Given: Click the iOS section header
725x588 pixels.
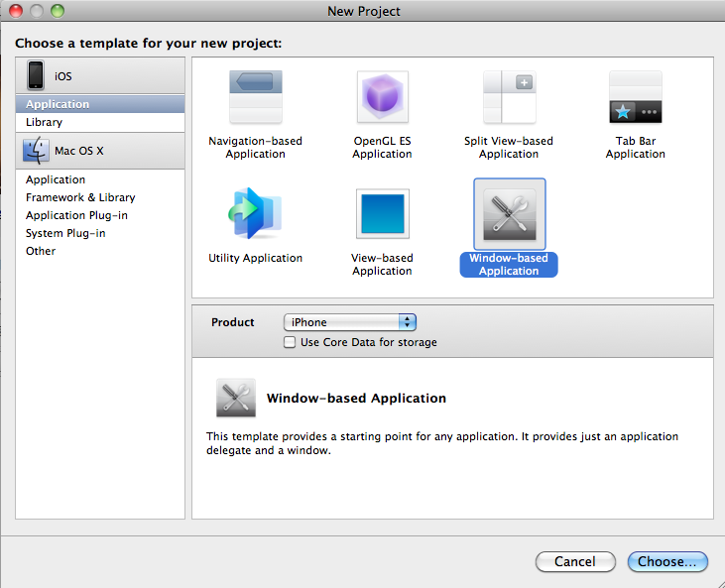Looking at the screenshot, I should point(100,75).
